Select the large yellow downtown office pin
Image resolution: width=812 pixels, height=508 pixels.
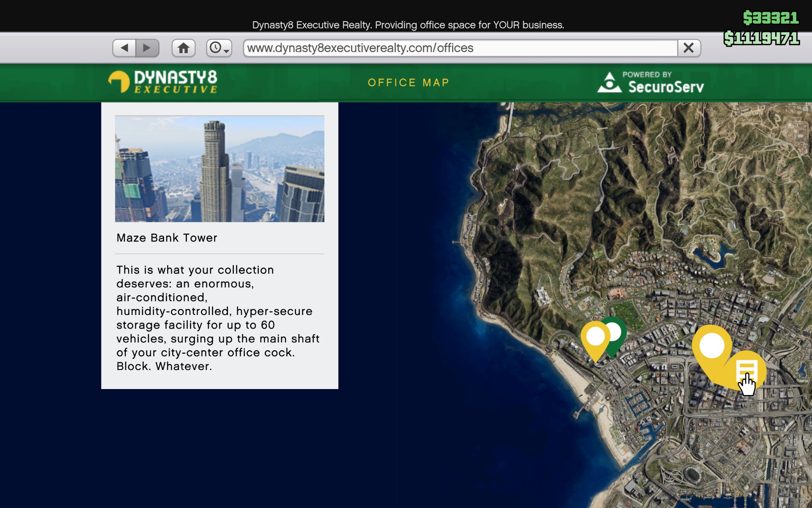[x=712, y=346]
